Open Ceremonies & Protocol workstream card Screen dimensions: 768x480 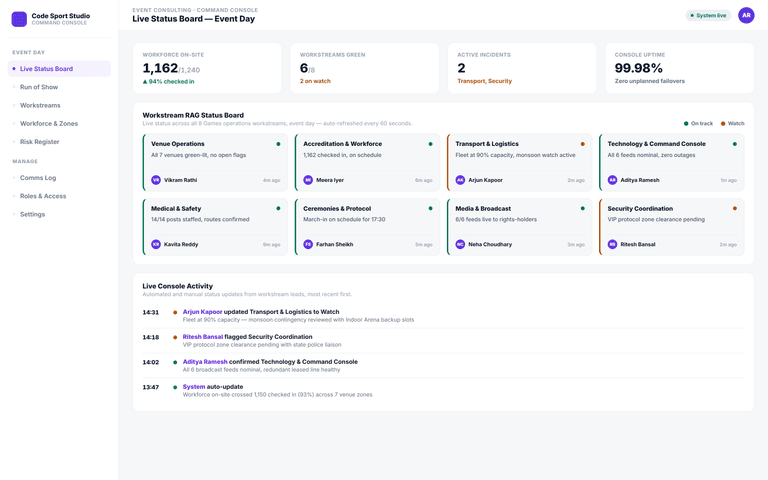367,227
